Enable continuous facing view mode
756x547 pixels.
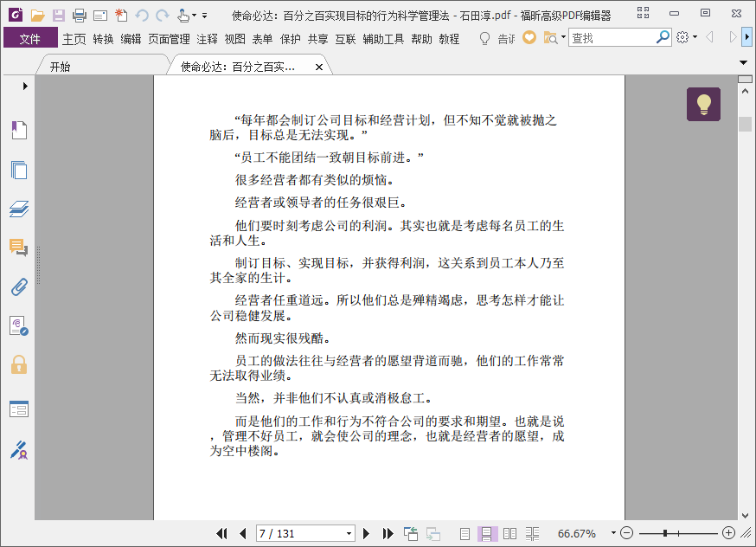point(532,533)
